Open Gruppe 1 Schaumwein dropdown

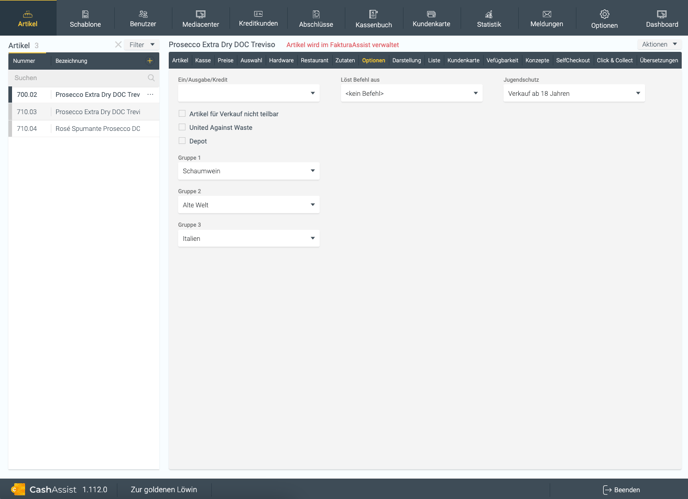pyautogui.click(x=249, y=171)
